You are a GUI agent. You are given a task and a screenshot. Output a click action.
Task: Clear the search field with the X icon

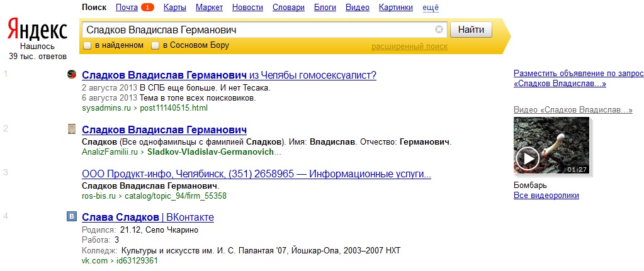(x=439, y=30)
